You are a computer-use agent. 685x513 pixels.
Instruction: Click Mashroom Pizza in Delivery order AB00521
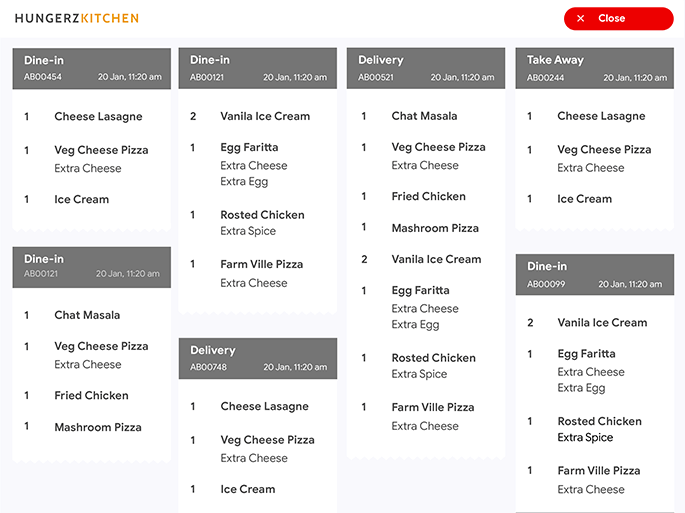pyautogui.click(x=435, y=228)
